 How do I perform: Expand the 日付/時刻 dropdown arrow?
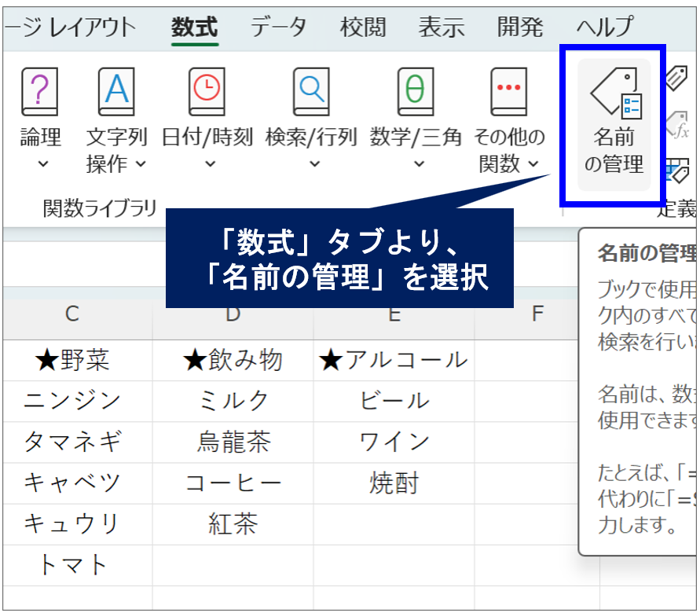point(209,164)
